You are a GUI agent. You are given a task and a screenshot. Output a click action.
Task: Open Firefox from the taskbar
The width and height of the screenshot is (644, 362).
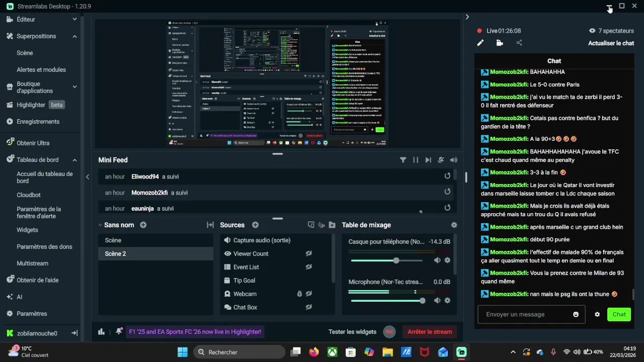tap(314, 352)
